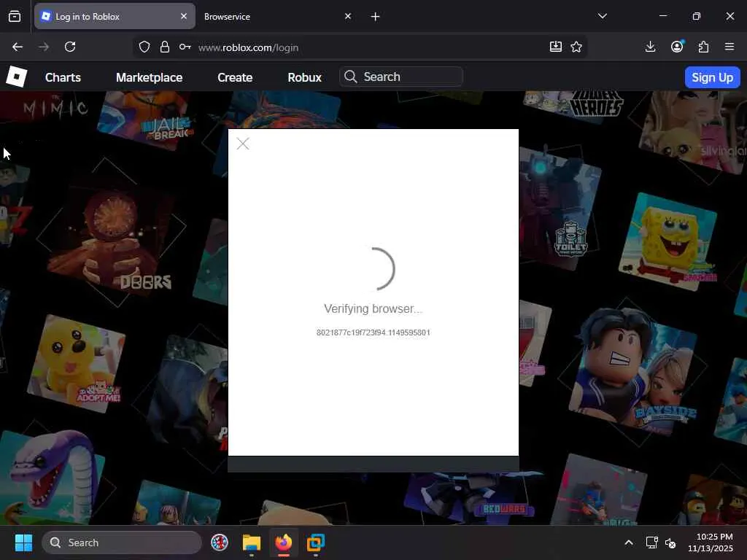Open the Robux page link
This screenshot has width=747, height=560.
point(304,77)
